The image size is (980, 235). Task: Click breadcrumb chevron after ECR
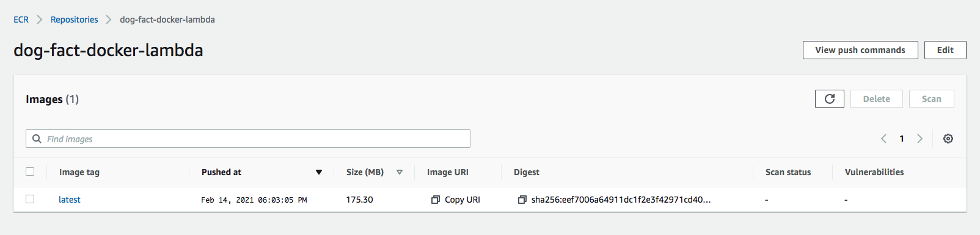click(40, 20)
